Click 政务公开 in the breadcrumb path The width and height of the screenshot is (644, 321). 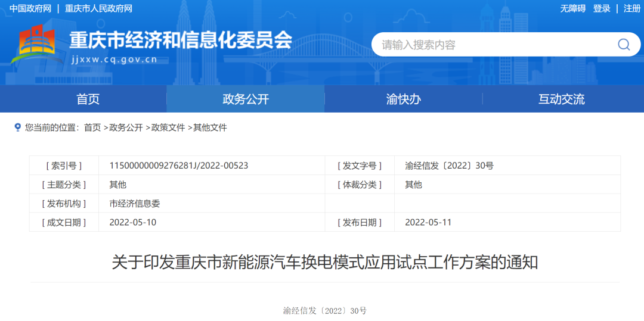[x=126, y=127]
